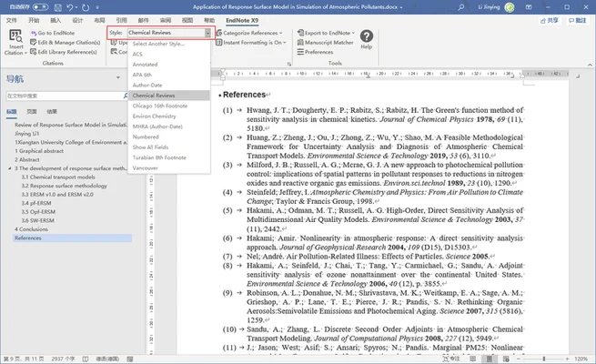Launch Manuscript Matcher
Viewport: 596px width, 364px height.
(326, 43)
